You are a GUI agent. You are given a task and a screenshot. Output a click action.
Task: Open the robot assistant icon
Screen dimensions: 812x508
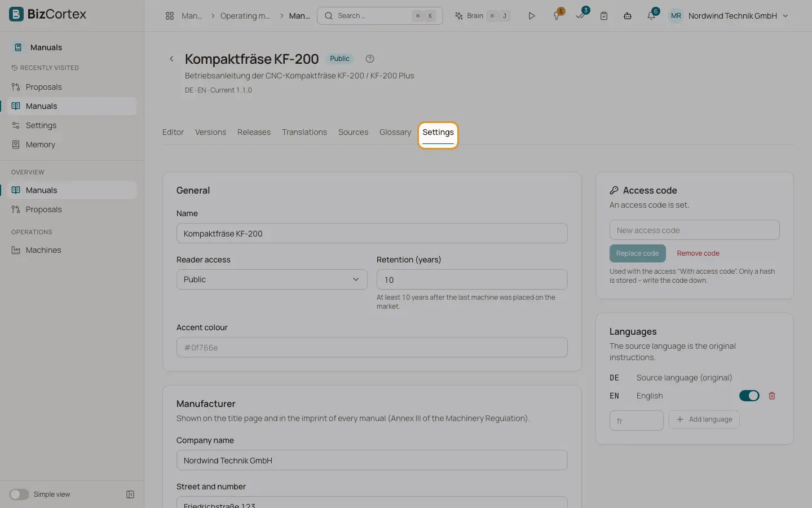(628, 16)
